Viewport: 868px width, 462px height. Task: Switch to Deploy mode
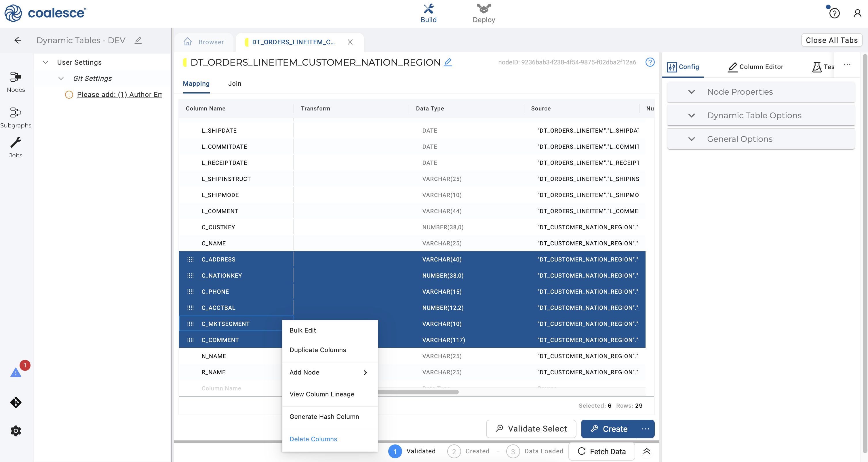pos(484,14)
